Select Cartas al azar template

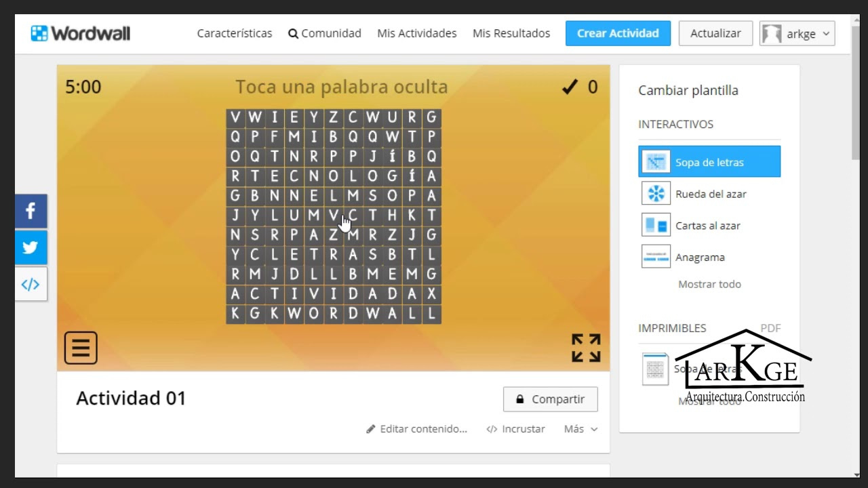(x=709, y=225)
